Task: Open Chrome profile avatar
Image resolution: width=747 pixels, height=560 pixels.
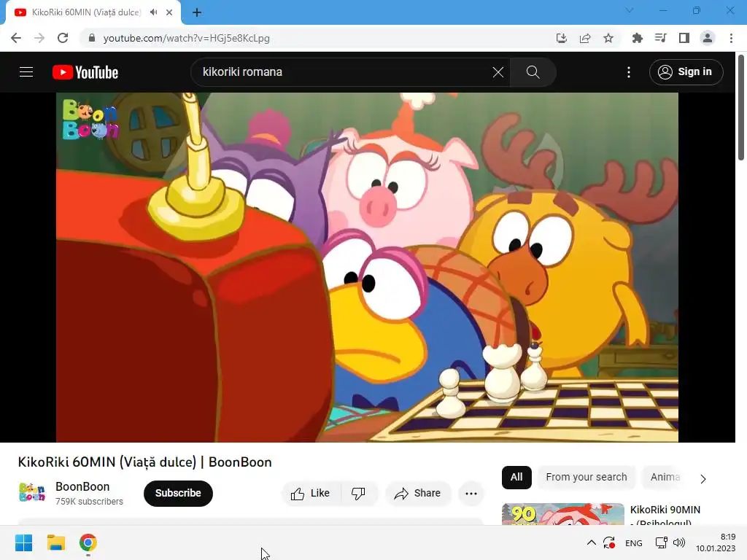Action: (708, 38)
